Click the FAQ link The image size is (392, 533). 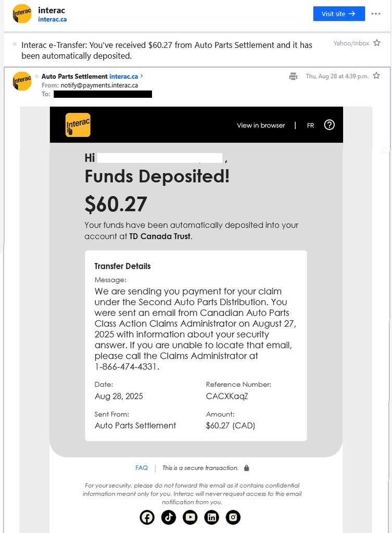142,468
